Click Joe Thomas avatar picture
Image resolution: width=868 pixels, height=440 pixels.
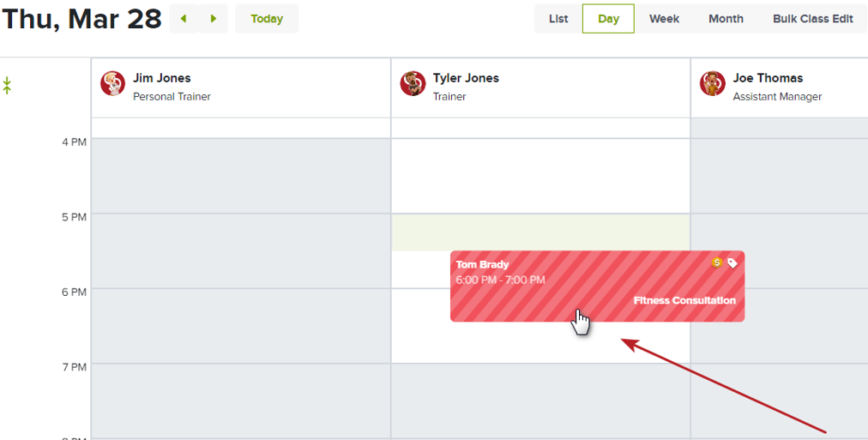click(x=713, y=83)
